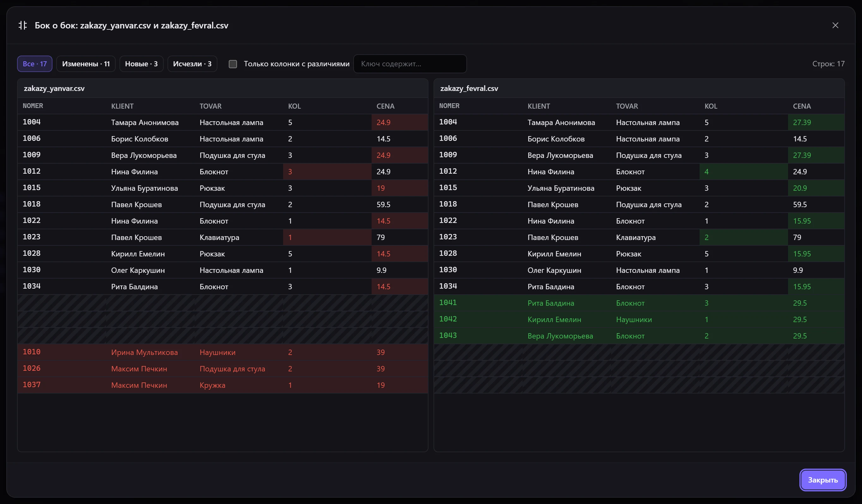Click price 59.5 in January row 1018
The width and height of the screenshot is (862, 504).
[x=383, y=204]
